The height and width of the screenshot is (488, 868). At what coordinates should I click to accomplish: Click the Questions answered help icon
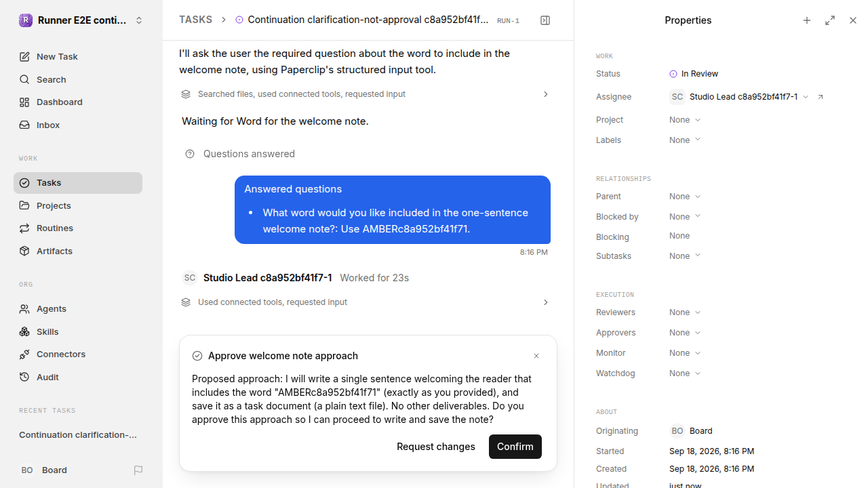point(190,154)
